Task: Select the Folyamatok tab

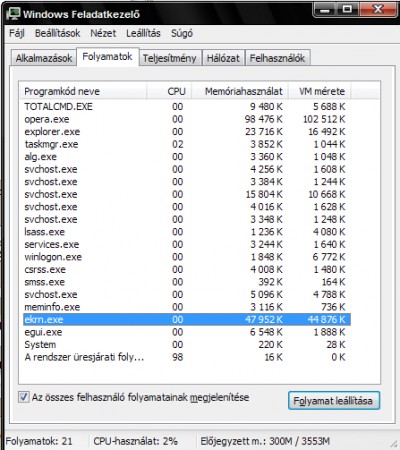Action: pos(107,57)
